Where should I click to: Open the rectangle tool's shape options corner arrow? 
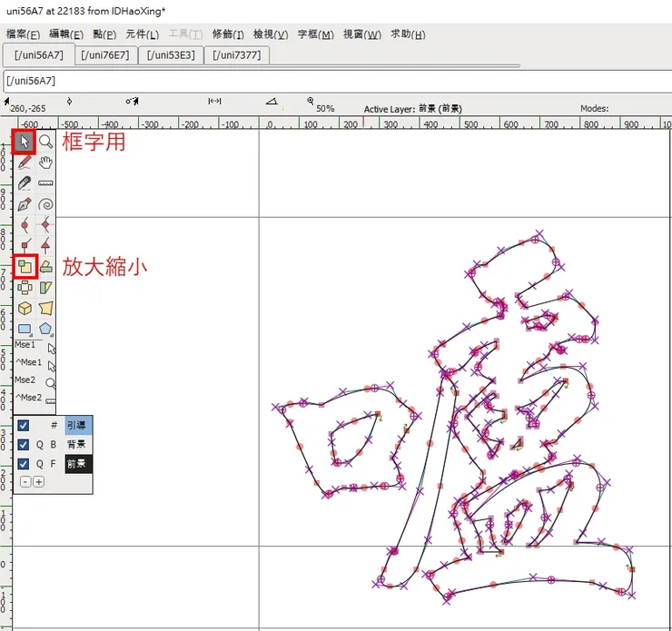click(31, 335)
